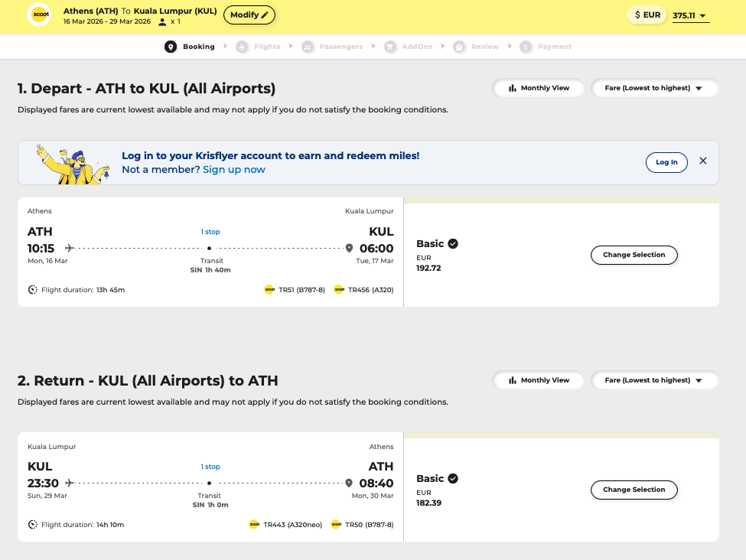746x560 pixels.
Task: Select the Basic fare checkmark for return
Action: point(453,479)
